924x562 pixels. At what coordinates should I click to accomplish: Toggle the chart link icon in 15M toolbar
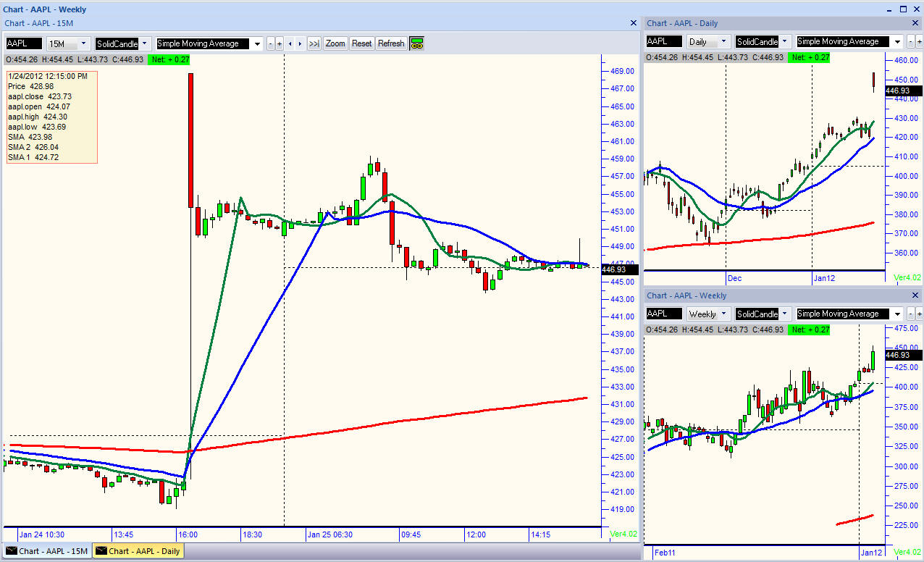[x=416, y=43]
